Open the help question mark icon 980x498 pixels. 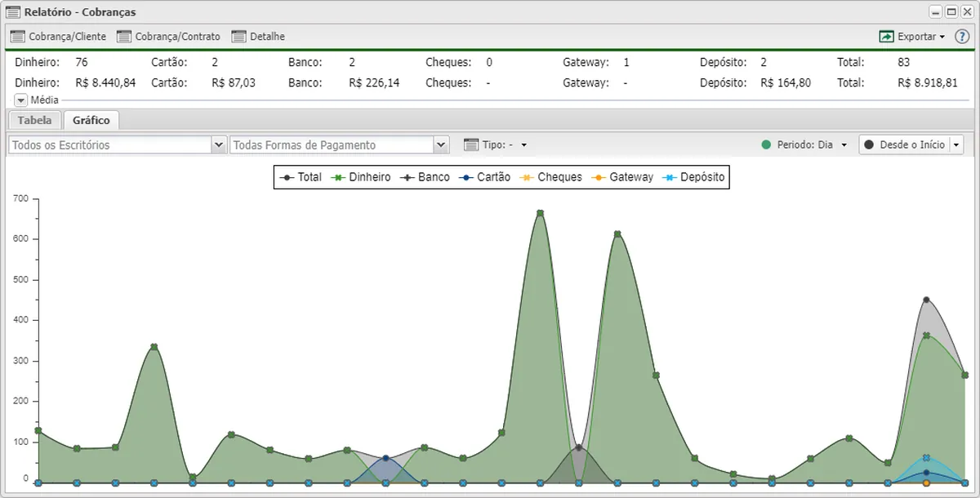click(962, 37)
